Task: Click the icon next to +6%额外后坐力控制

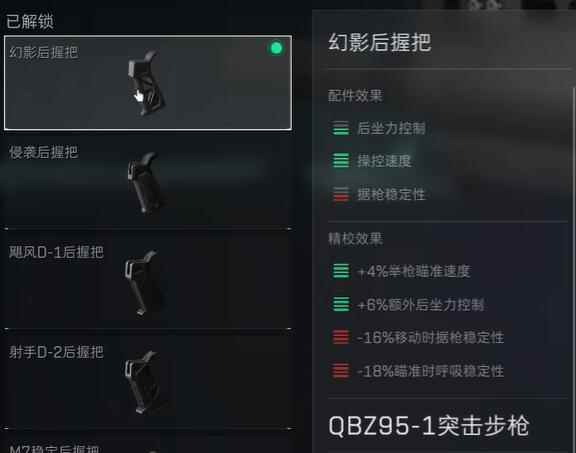Action: pos(341,304)
